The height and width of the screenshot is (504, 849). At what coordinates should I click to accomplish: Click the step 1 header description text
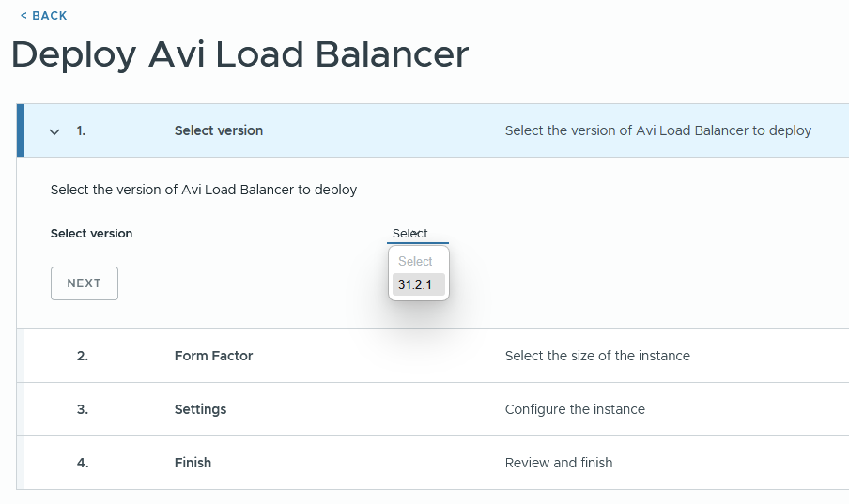coord(657,130)
